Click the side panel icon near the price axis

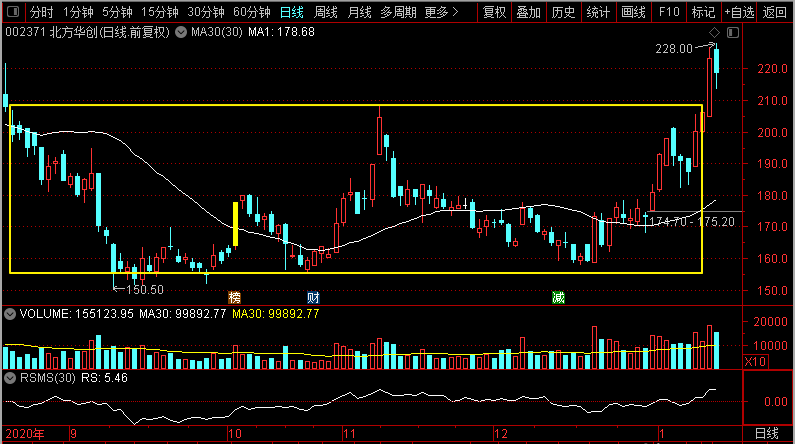point(733,33)
